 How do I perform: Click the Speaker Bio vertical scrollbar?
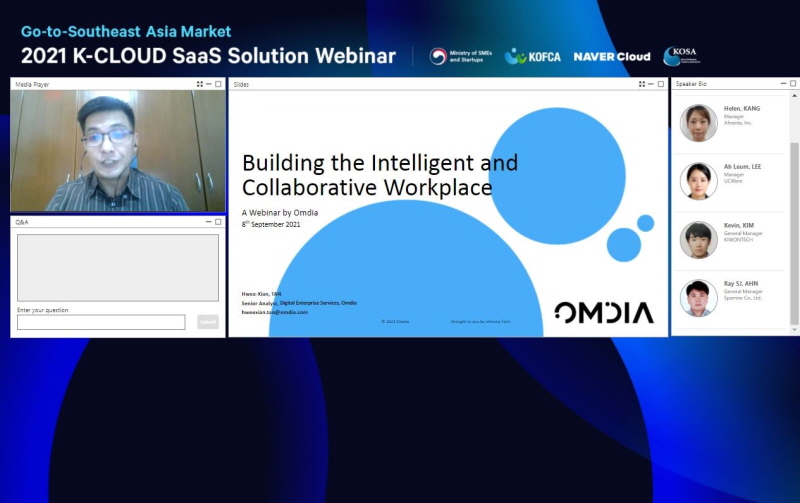pos(795,230)
